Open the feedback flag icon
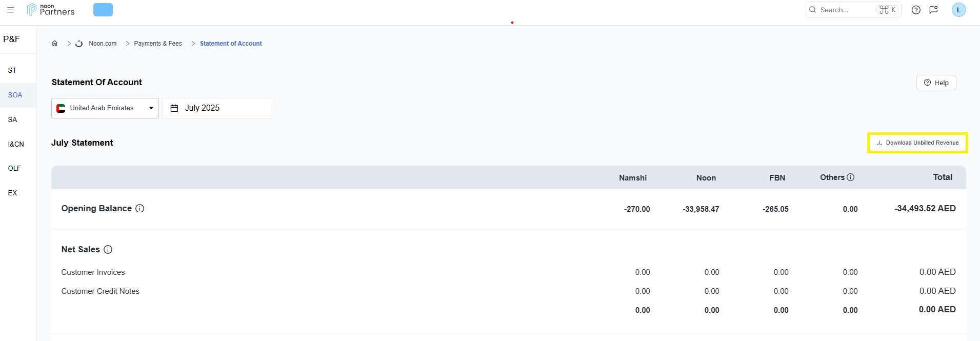 933,10
